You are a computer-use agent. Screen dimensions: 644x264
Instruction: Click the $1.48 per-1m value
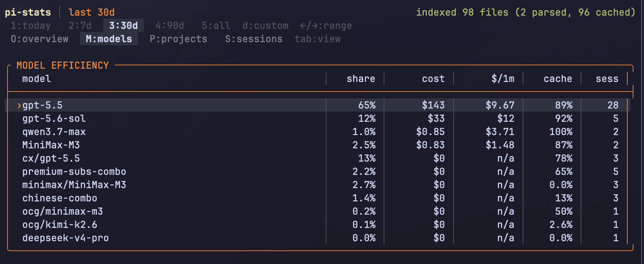pyautogui.click(x=500, y=145)
